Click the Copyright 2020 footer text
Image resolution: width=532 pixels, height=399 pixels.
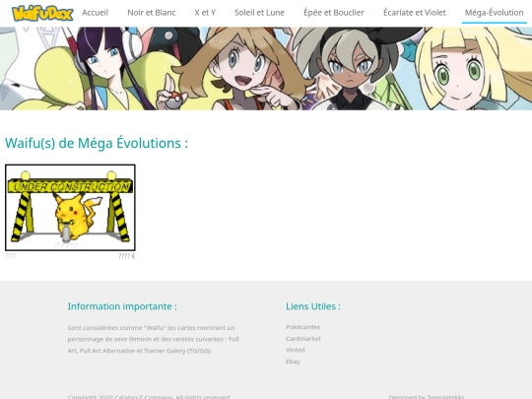pyautogui.click(x=149, y=396)
